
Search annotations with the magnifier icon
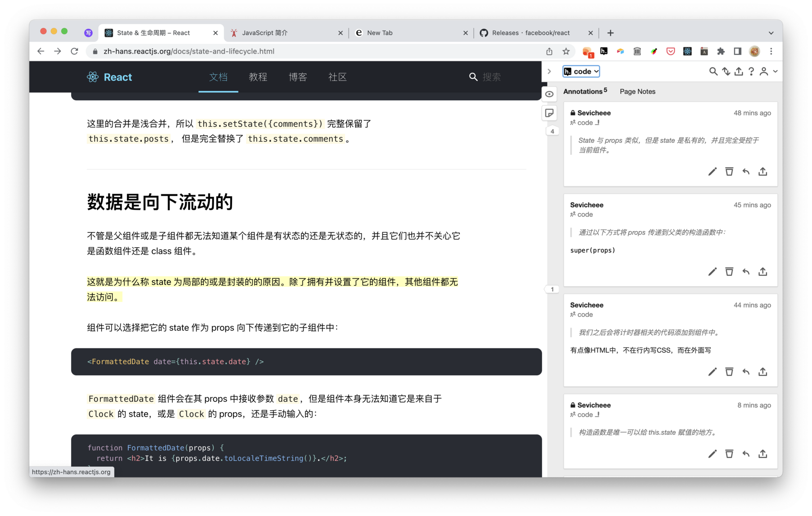713,71
